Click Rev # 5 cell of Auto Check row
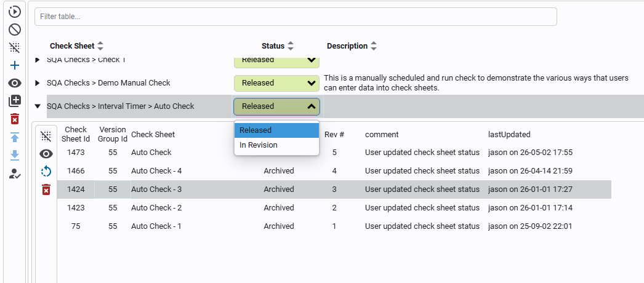 pos(334,153)
